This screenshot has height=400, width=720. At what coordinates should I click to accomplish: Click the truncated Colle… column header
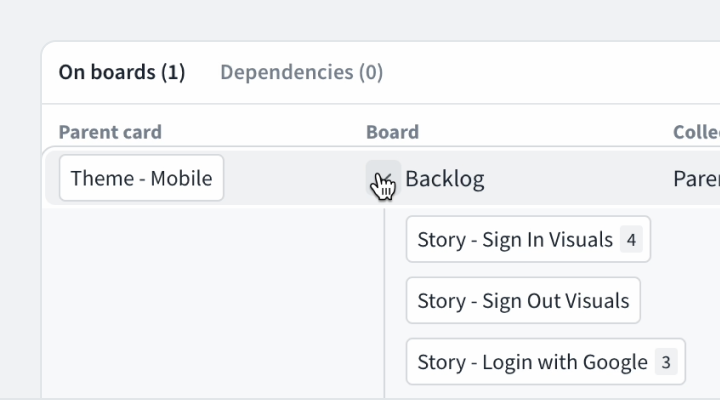click(x=696, y=132)
